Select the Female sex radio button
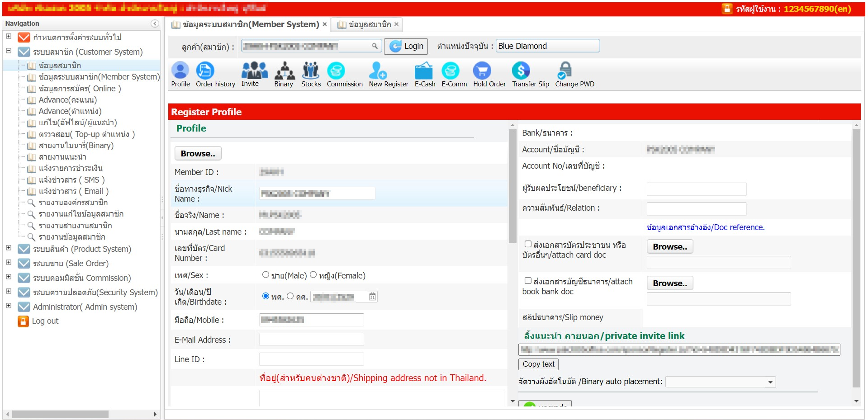 click(x=313, y=275)
